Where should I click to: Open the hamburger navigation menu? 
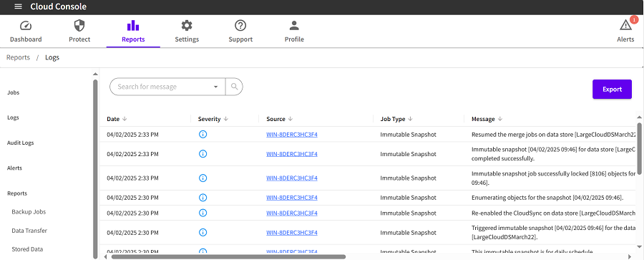18,6
